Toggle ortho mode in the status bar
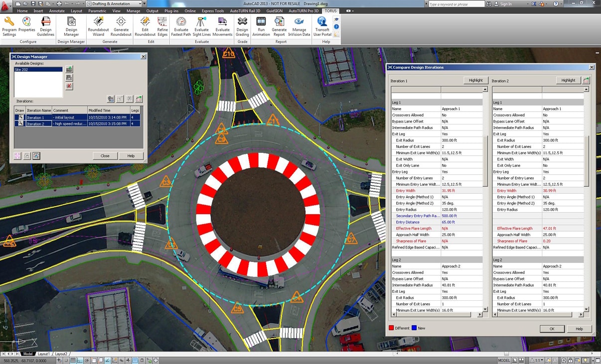Image resolution: width=601 pixels, height=364 pixels. click(81, 360)
